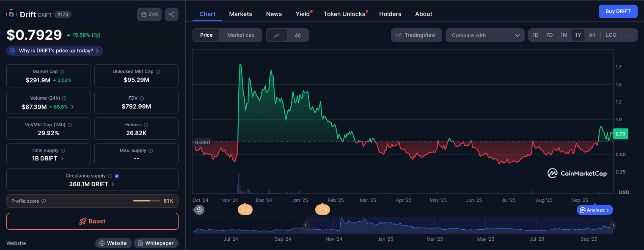644x250 pixels.
Task: Click the Nov '24 event marker
Action: click(x=245, y=209)
